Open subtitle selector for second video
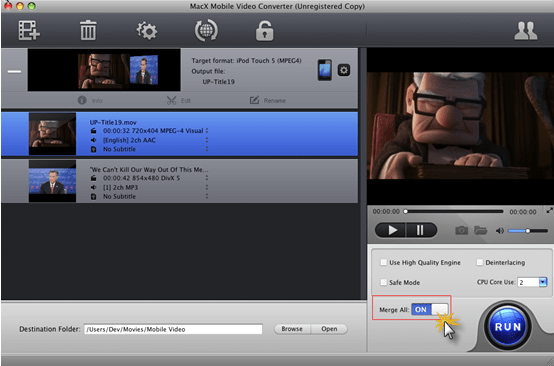Image resolution: width=554 pixels, height=366 pixels. pyautogui.click(x=207, y=196)
